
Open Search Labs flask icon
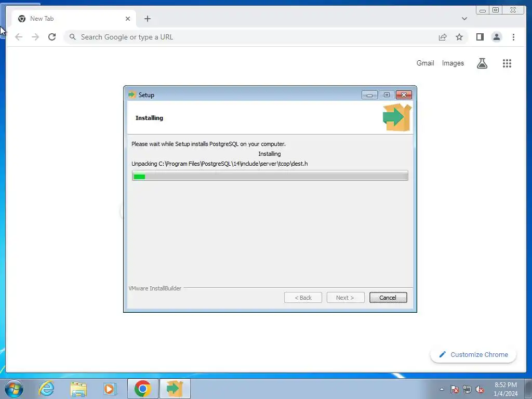click(x=482, y=63)
